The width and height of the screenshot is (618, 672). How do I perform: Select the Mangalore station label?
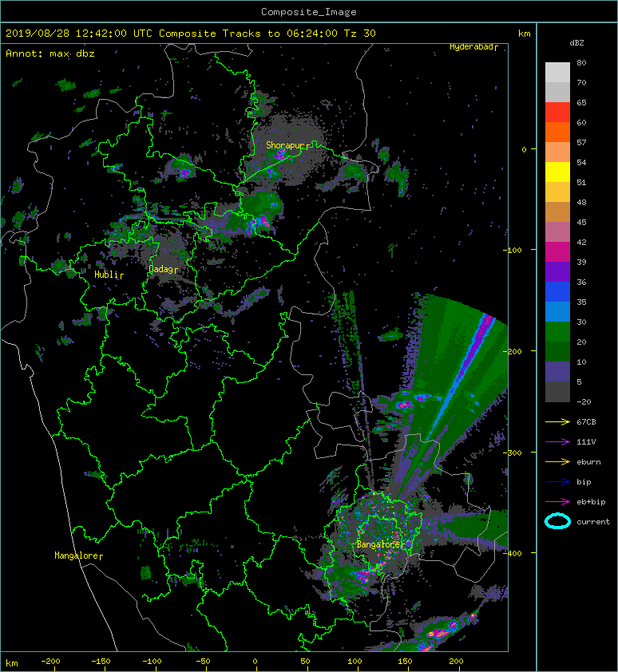click(77, 555)
